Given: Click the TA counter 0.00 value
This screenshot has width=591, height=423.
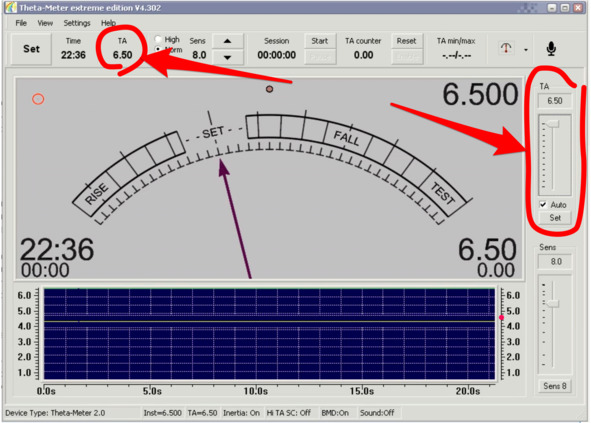Looking at the screenshot, I should coord(363,55).
